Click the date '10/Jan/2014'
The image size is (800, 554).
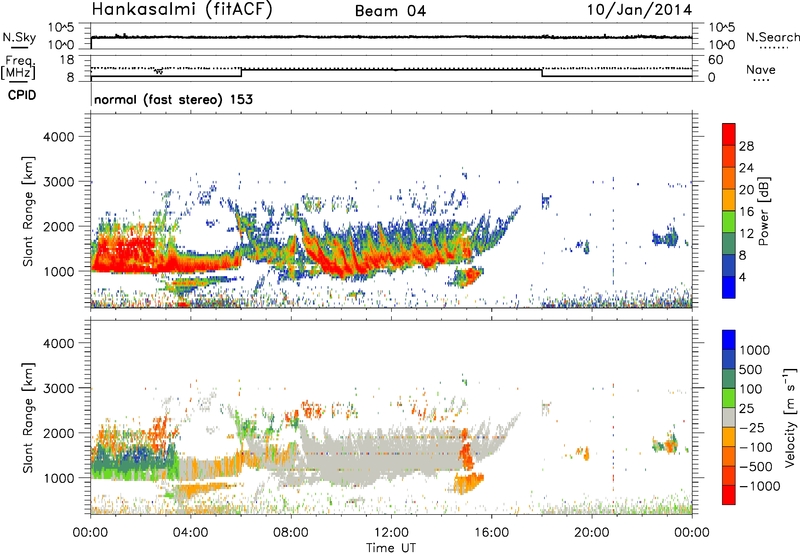pos(639,10)
